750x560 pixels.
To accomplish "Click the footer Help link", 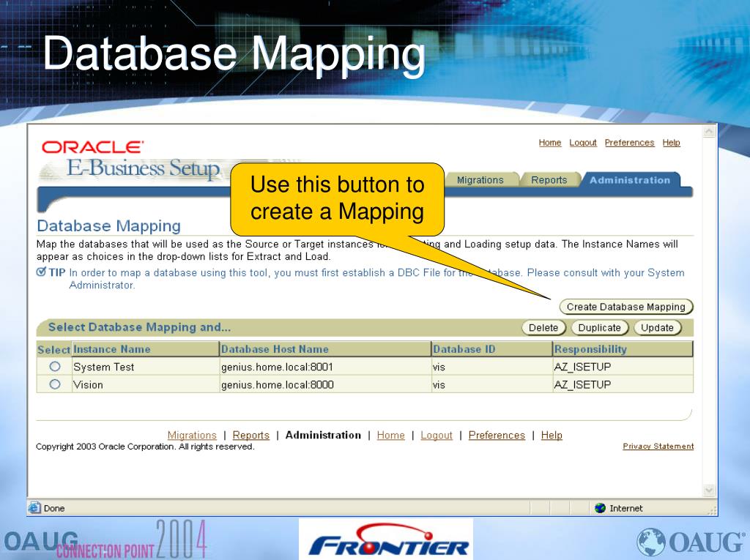I will click(x=552, y=435).
